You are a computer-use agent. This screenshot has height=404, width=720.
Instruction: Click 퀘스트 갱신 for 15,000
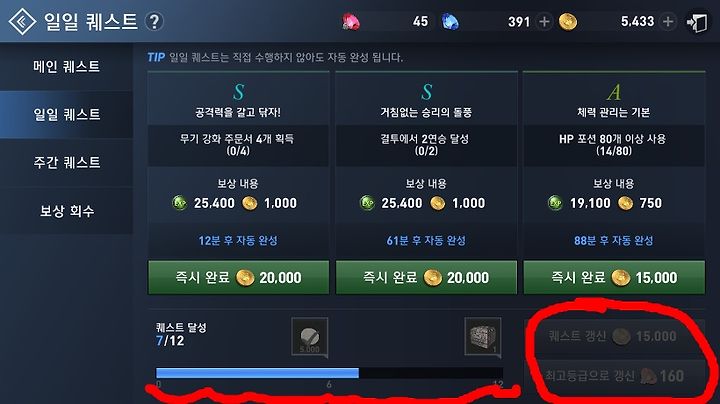point(614,336)
